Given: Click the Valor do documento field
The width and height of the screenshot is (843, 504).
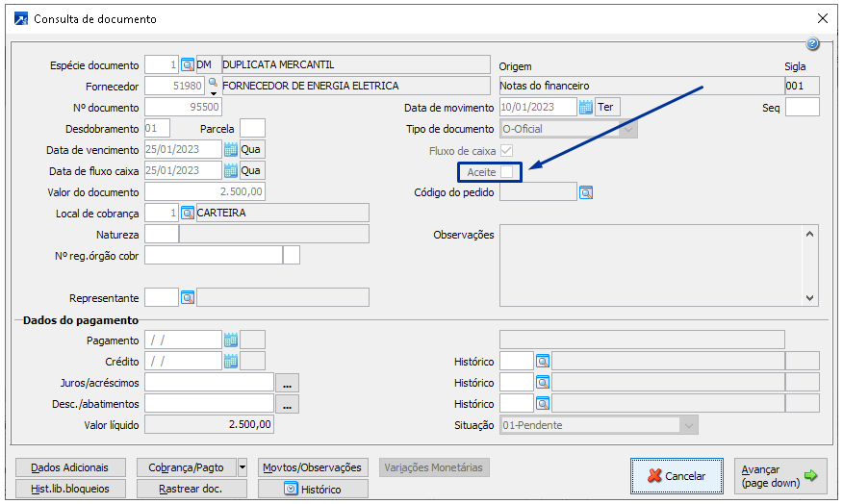Looking at the screenshot, I should [205, 191].
